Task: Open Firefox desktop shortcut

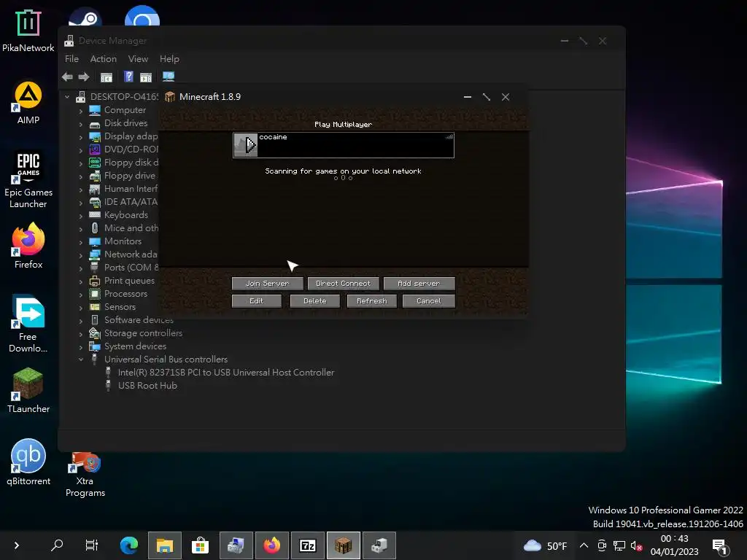Action: point(28,246)
